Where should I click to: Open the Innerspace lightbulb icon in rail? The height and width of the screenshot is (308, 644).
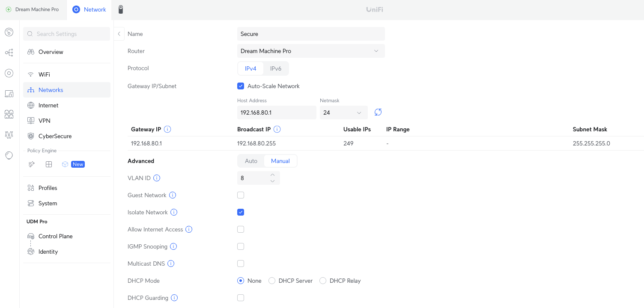9,155
